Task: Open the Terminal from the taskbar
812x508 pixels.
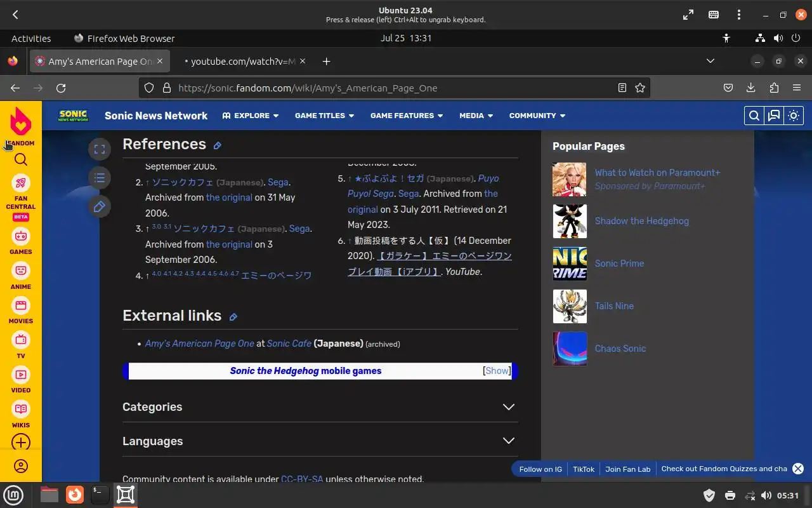Action: tap(100, 494)
